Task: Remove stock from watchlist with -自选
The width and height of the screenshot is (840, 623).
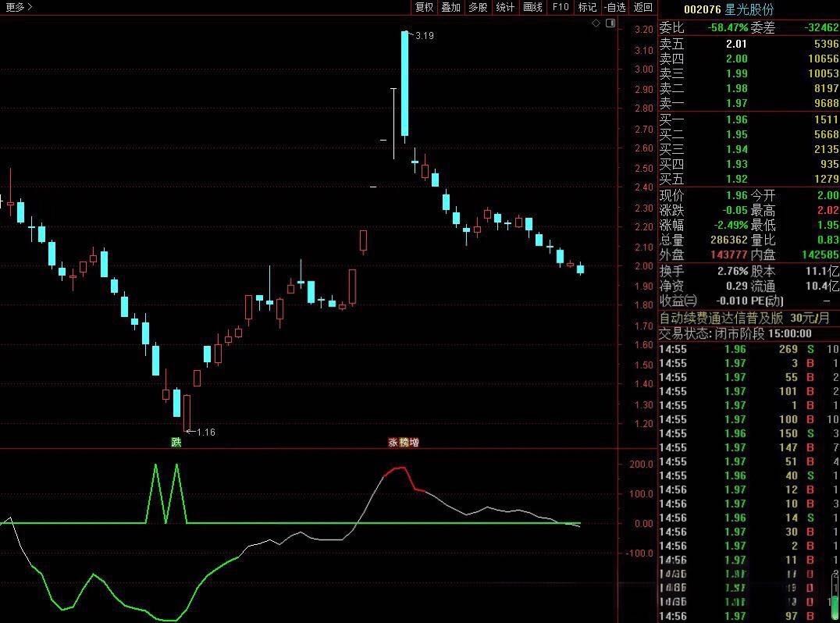Action: (614, 7)
